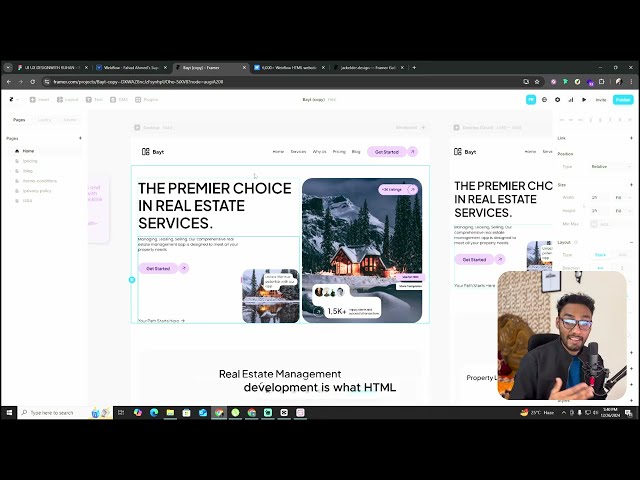The image size is (640, 480).
Task: Add a new page with plus icon
Action: coord(80,138)
